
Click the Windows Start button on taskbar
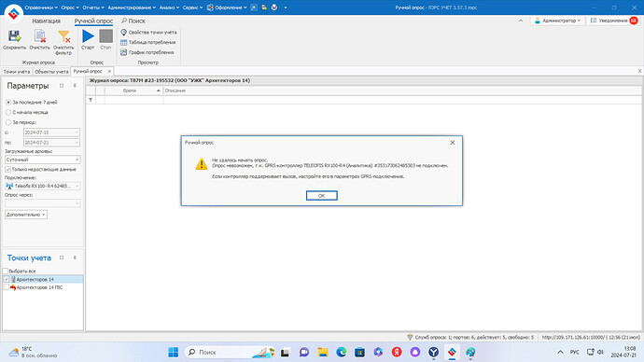click(174, 352)
